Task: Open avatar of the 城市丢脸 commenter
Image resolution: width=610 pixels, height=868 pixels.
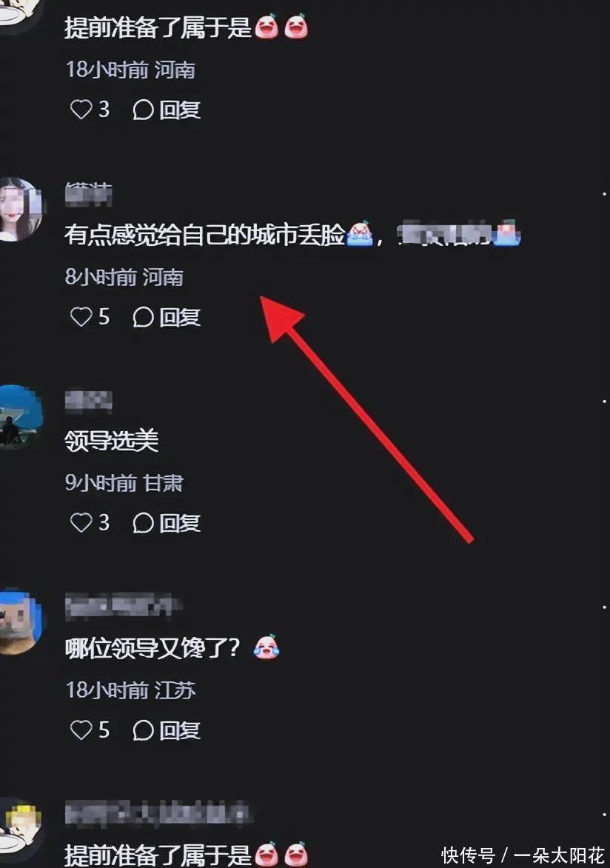Action: click(x=20, y=210)
